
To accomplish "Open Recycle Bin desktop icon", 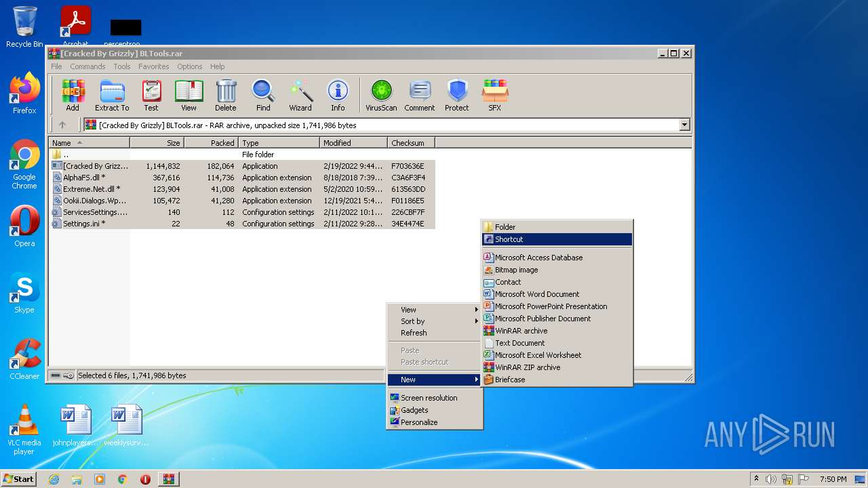I will coord(24,27).
